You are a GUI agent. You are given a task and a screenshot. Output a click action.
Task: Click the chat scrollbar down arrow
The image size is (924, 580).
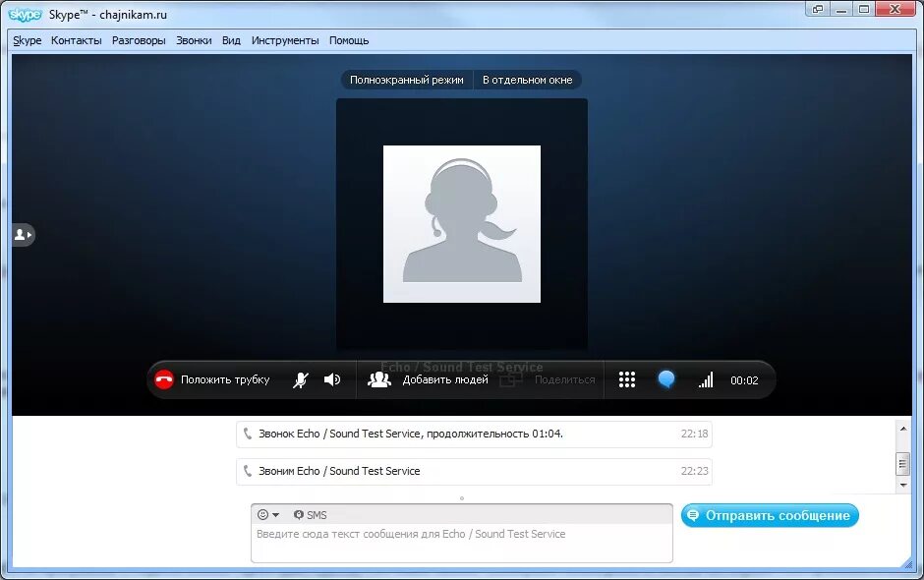pos(902,485)
